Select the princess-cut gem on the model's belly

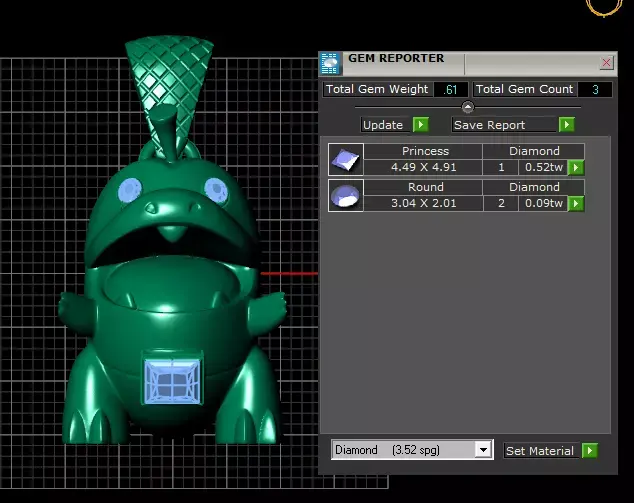coord(173,380)
